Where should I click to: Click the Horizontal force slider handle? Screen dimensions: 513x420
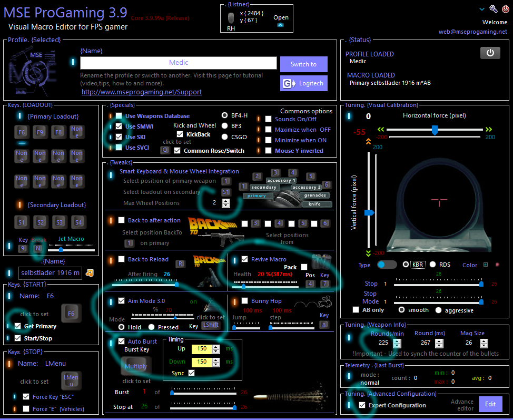(x=435, y=130)
